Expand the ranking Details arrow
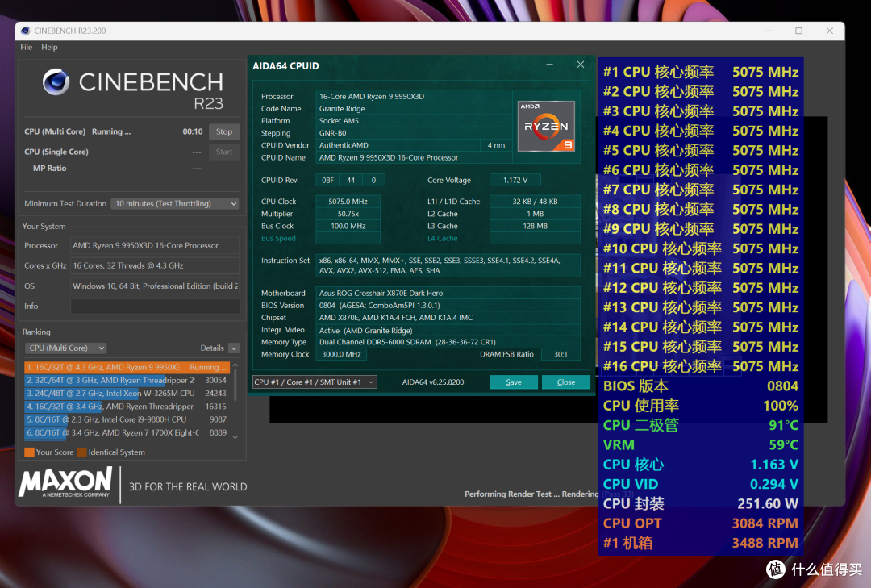This screenshot has height=588, width=871. tap(234, 348)
